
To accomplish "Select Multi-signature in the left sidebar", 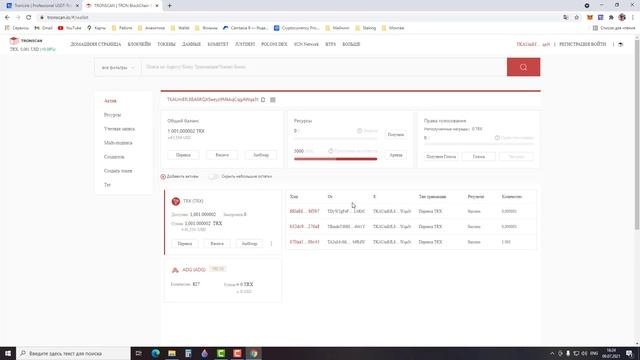I will (x=118, y=143).
